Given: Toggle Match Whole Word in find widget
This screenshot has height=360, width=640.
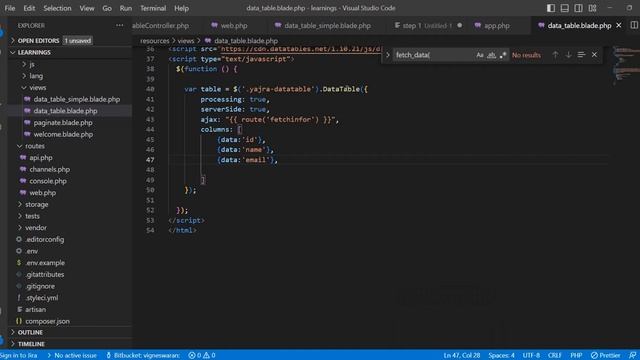Looking at the screenshot, I should click(491, 55).
